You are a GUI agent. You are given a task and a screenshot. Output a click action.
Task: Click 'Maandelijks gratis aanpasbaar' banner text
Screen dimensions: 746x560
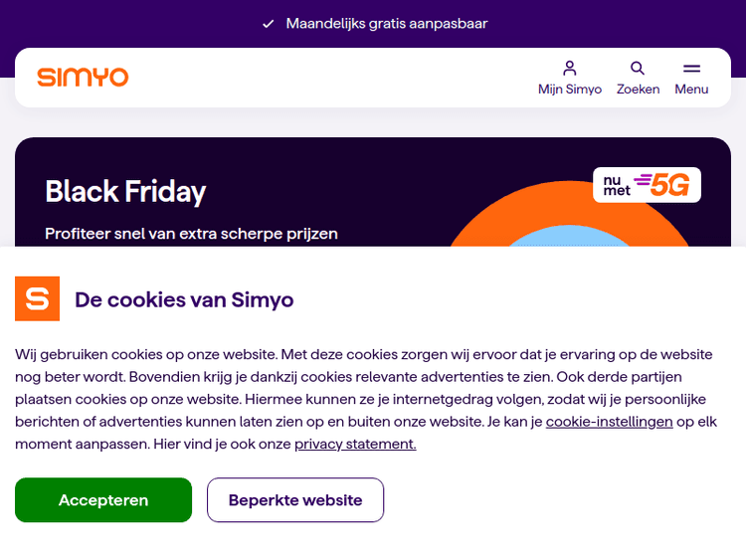point(387,23)
